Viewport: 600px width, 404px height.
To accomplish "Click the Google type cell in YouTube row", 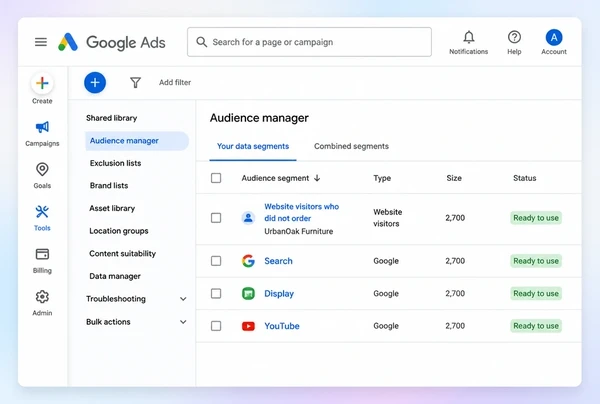I will tap(386, 326).
